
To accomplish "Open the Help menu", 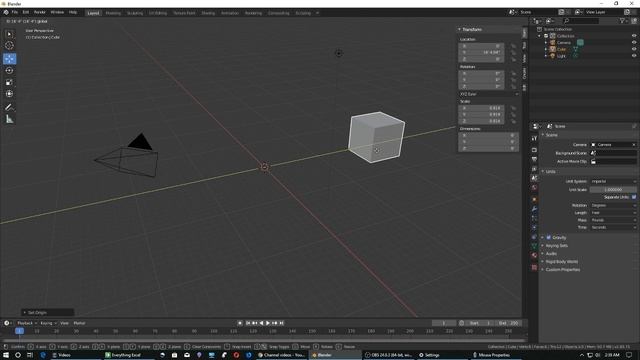I will [x=73, y=13].
